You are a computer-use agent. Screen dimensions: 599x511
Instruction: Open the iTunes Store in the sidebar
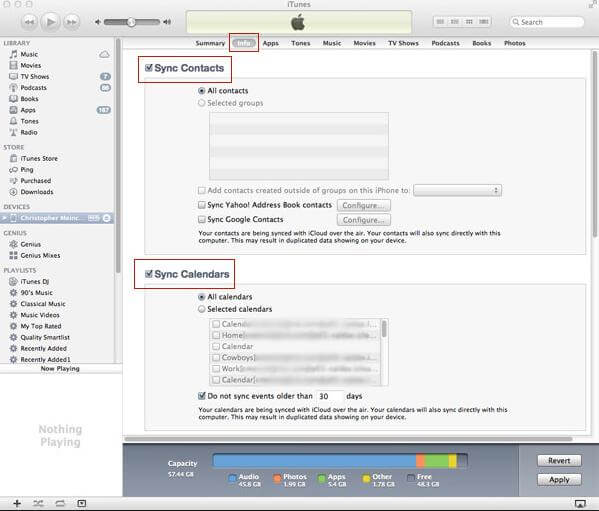pyautogui.click(x=39, y=158)
